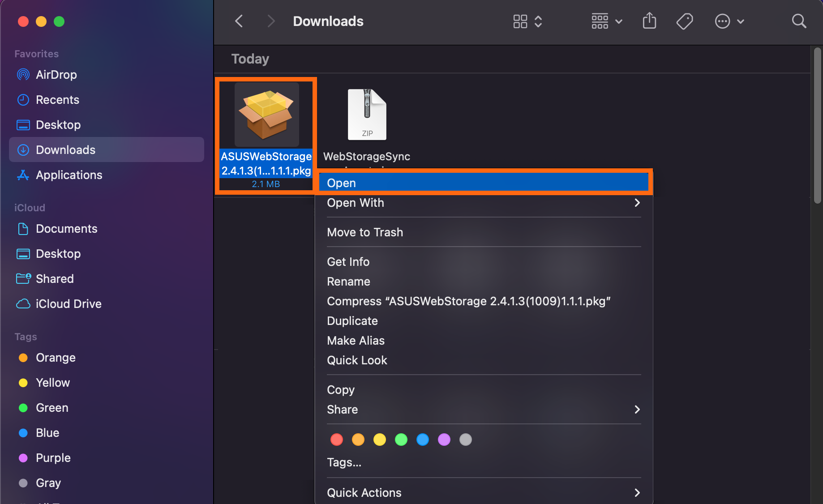Open the Group By options dropdown
Screen dimensions: 823x504
click(x=606, y=21)
